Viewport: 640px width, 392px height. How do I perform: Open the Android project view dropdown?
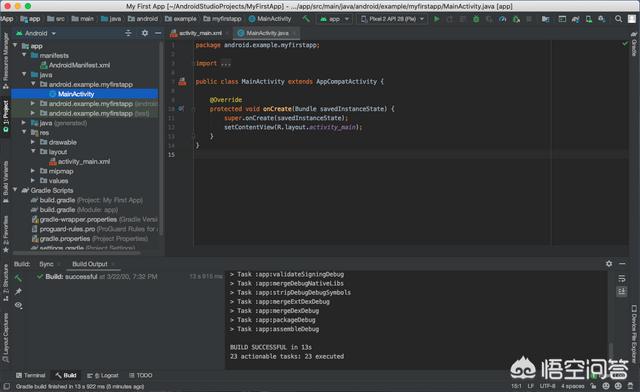point(36,33)
